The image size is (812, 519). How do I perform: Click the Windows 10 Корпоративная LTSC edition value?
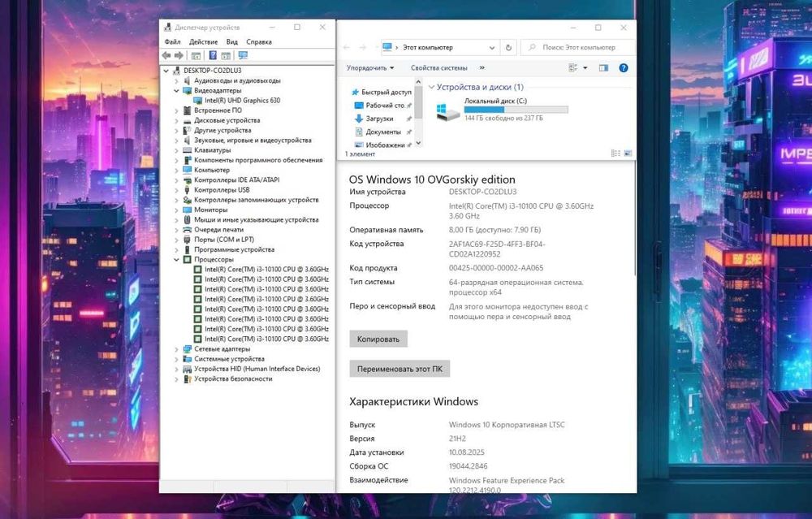(x=507, y=425)
